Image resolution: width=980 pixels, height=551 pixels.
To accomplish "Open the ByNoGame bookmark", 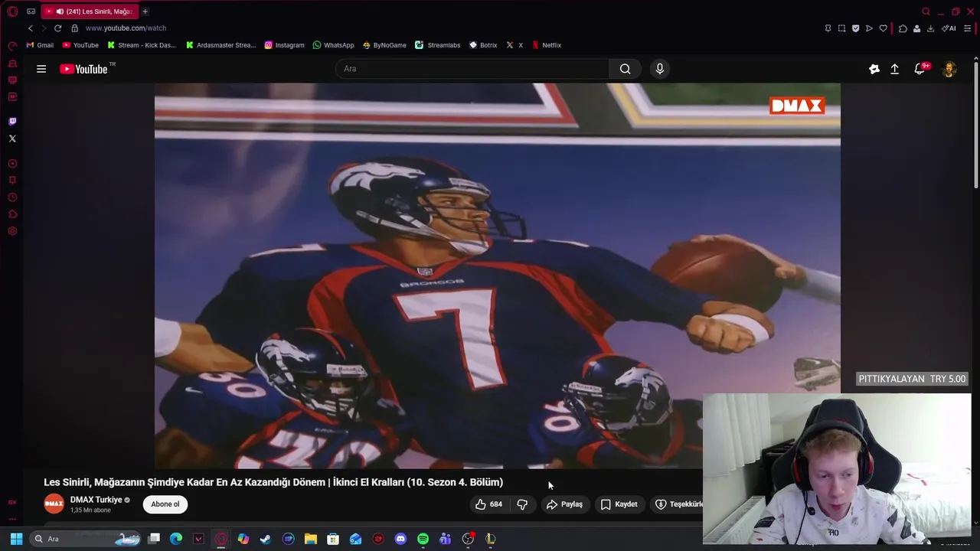I will (x=384, y=45).
